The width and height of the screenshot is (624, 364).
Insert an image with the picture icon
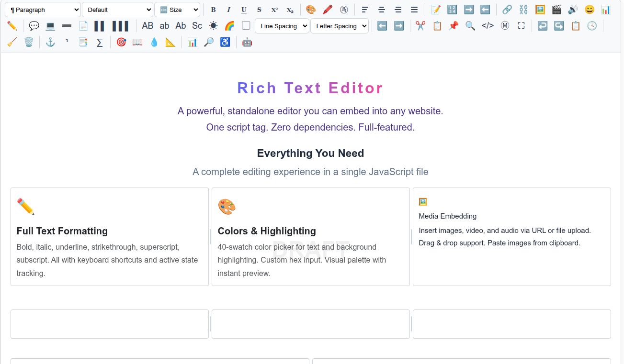(540, 9)
